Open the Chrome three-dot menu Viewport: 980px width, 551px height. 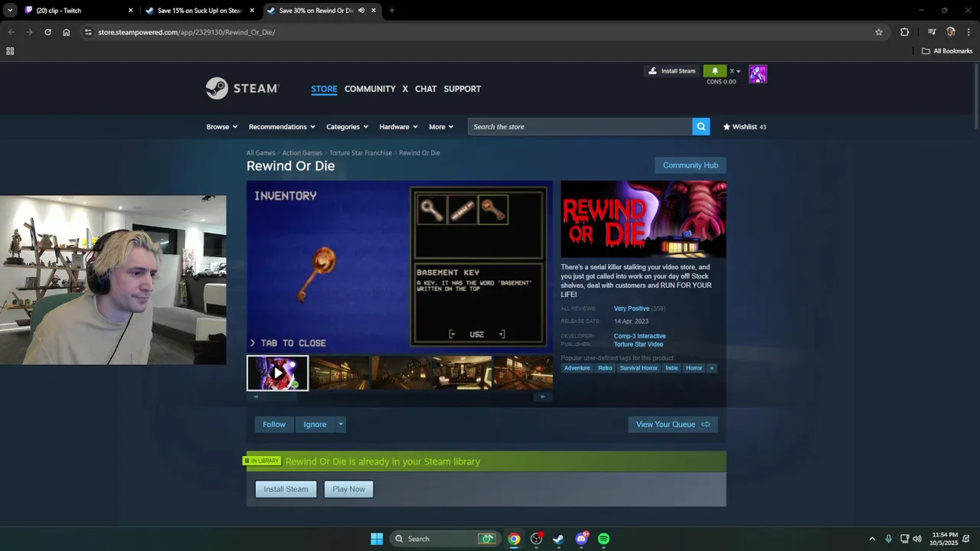coord(969,32)
